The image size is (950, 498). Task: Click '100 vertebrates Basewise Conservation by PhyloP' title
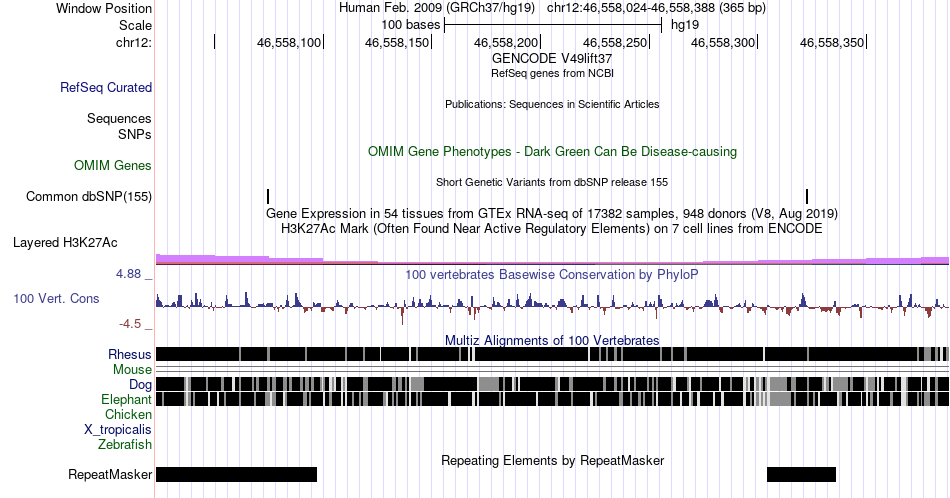pos(552,274)
